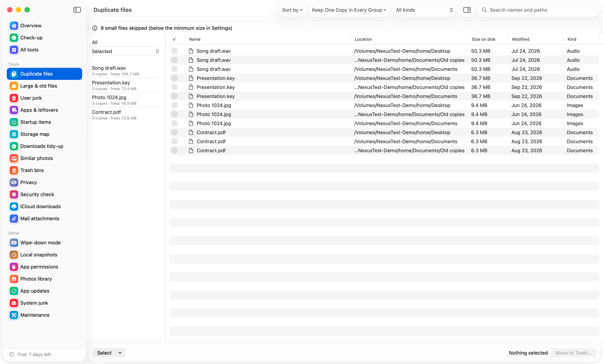
Task: Check Song draft.wav in Old copies checkbox
Action: point(174,60)
